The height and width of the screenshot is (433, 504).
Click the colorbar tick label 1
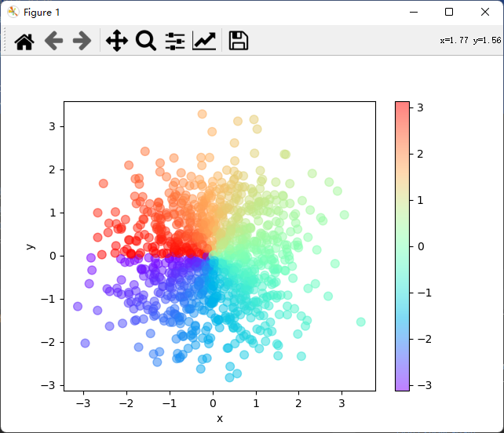click(420, 200)
